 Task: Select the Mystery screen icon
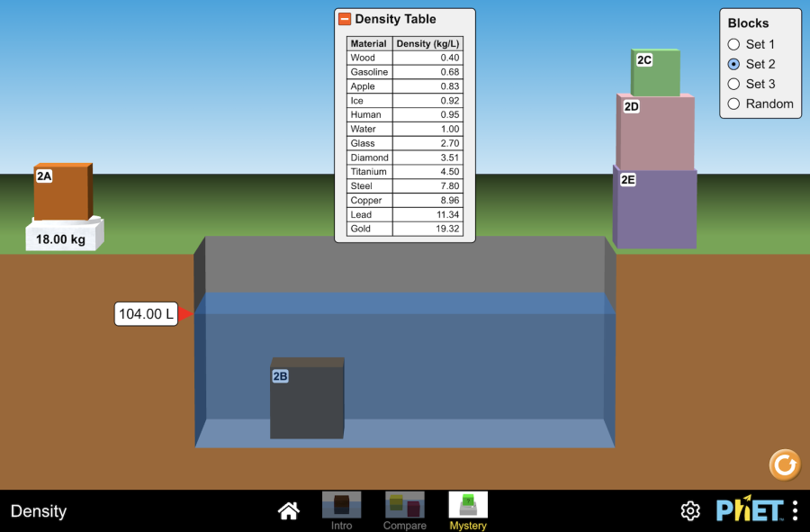coord(468,510)
